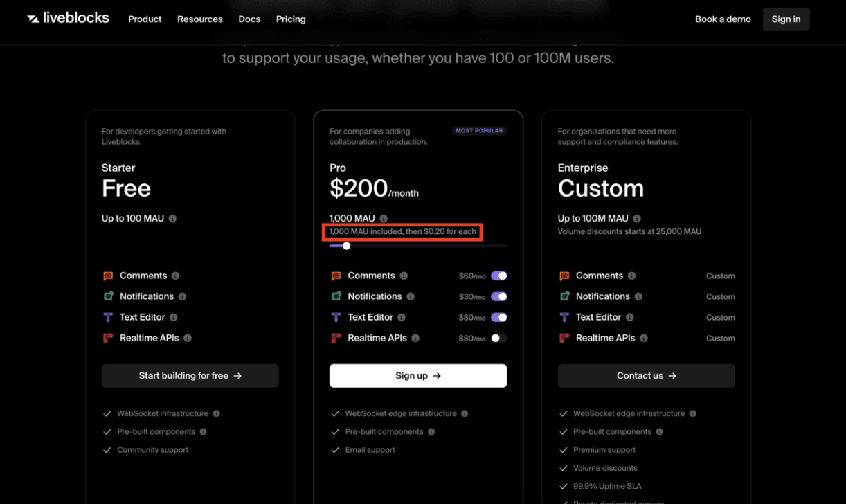
Task: Click Pro plan Realtime APIs icon
Action: pos(336,338)
